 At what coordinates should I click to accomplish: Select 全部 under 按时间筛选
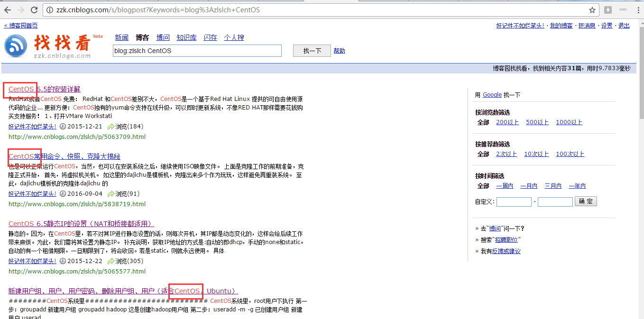[x=483, y=186]
